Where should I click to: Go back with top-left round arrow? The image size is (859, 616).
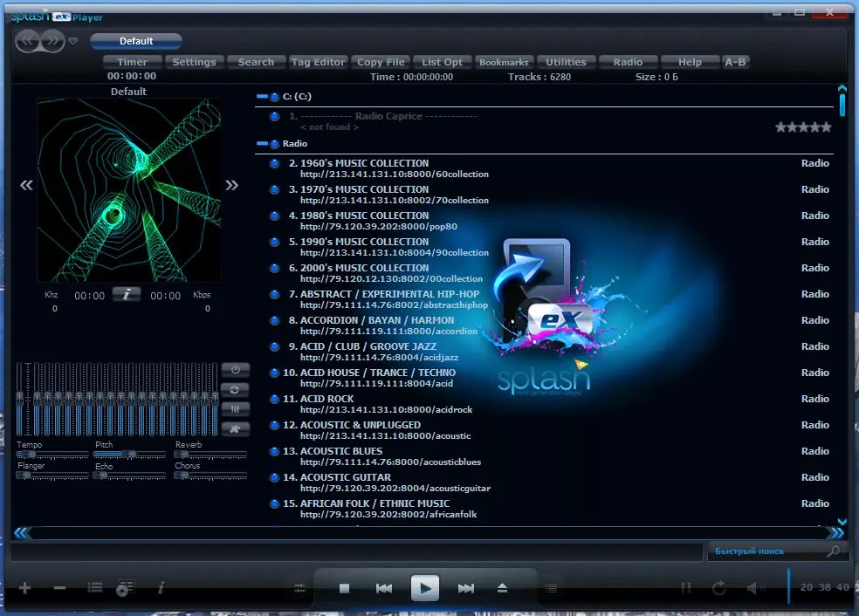point(27,41)
